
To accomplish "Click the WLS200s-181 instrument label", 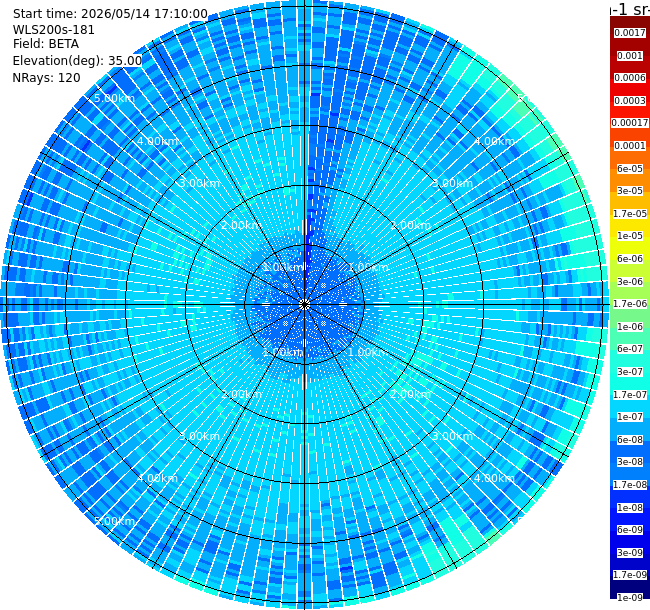I will tap(53, 30).
